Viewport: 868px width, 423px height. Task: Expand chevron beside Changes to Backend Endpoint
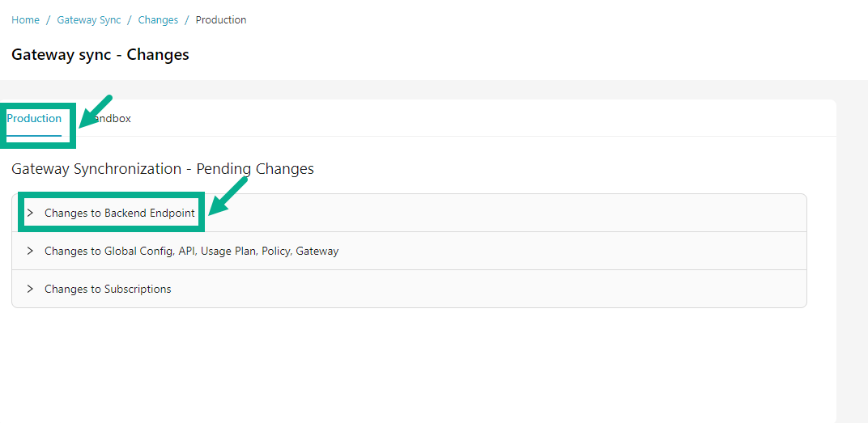(x=30, y=214)
